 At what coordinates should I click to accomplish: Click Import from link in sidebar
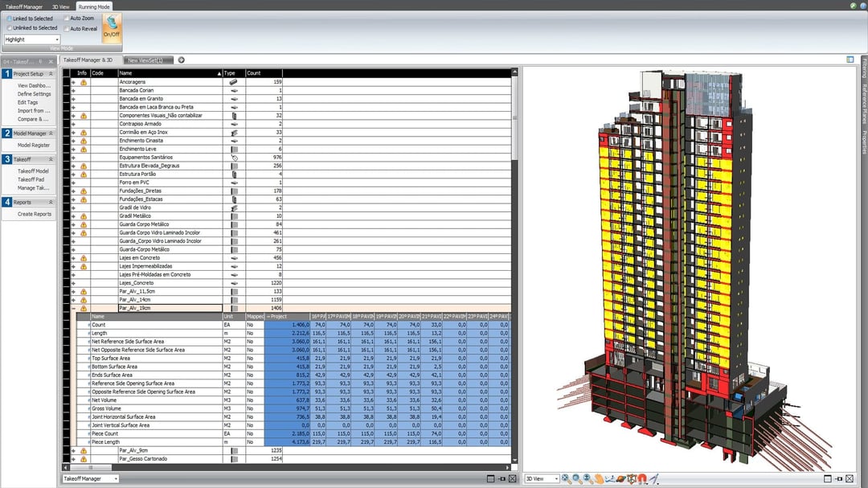(33, 111)
